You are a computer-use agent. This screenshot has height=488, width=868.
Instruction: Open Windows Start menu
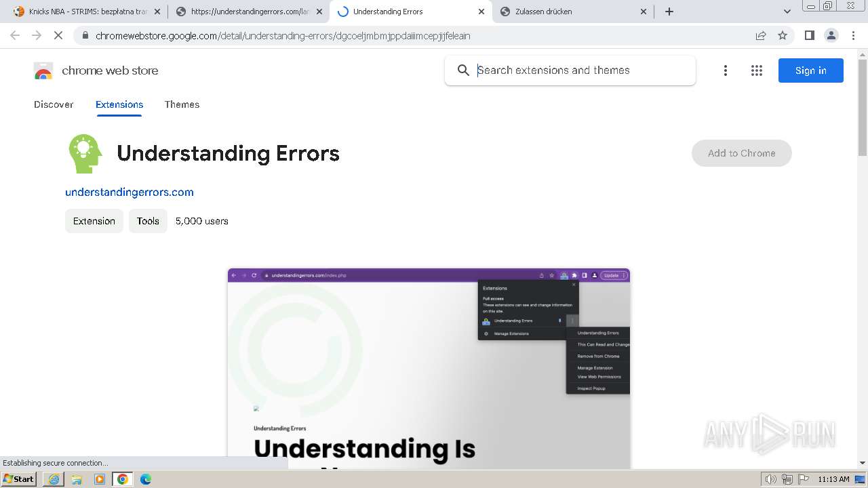pyautogui.click(x=19, y=479)
